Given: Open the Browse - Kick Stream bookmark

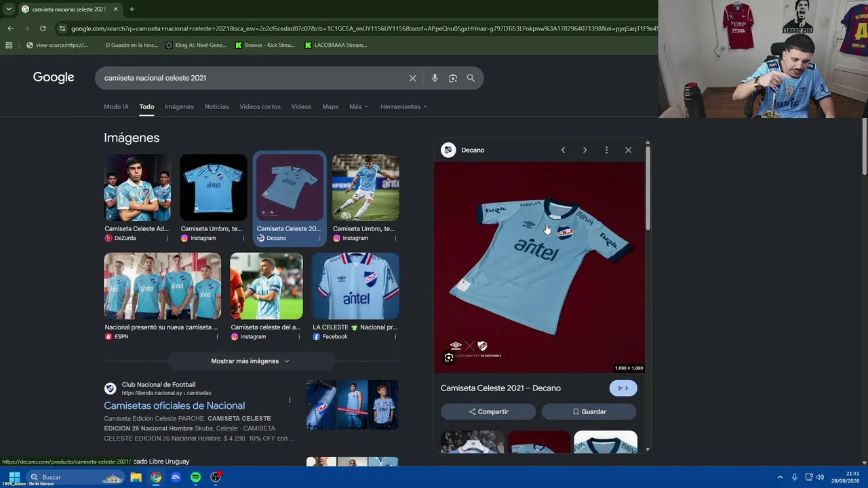Looking at the screenshot, I should 264,45.
